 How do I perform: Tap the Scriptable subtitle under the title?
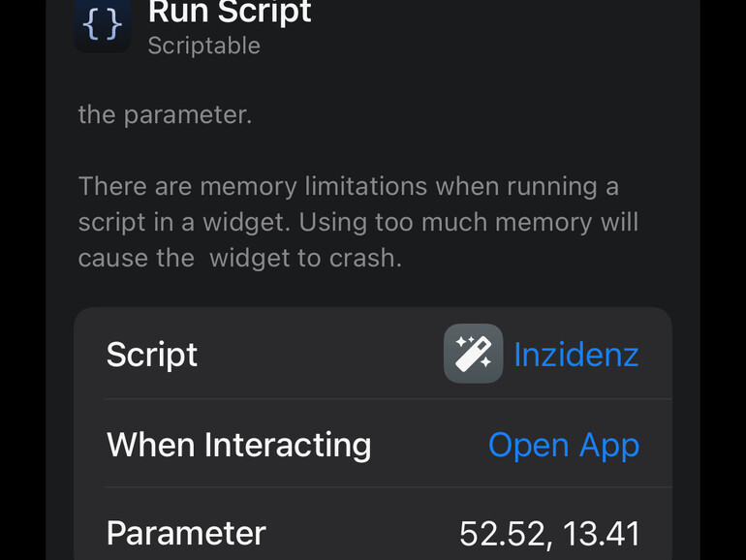pyautogui.click(x=203, y=46)
